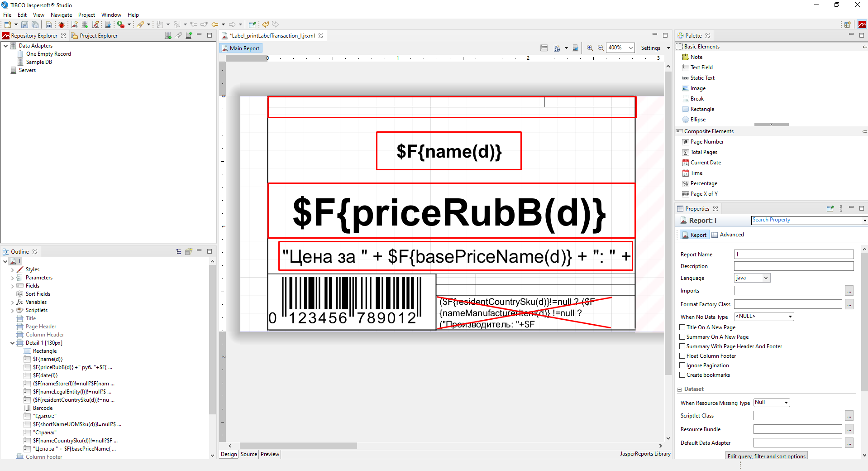
Task: Open the 400% zoom level dropdown
Action: pyautogui.click(x=630, y=48)
